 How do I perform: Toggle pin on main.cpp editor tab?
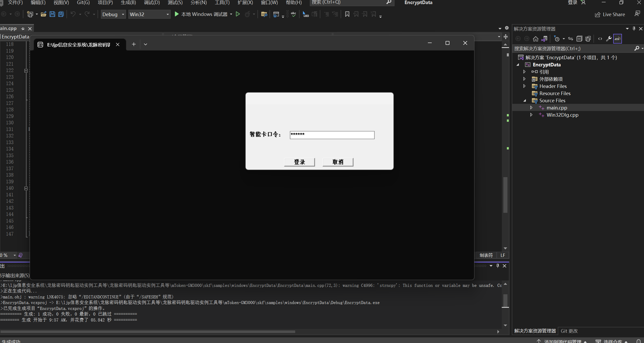coord(23,29)
